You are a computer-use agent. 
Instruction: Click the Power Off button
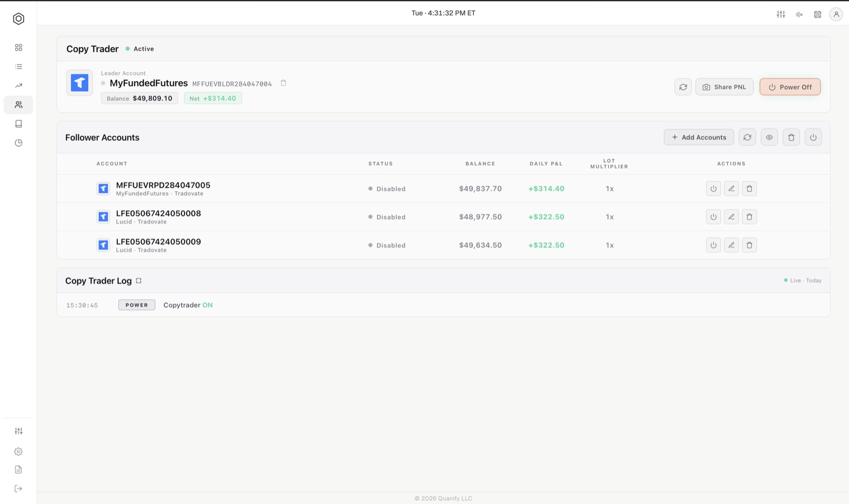[790, 87]
